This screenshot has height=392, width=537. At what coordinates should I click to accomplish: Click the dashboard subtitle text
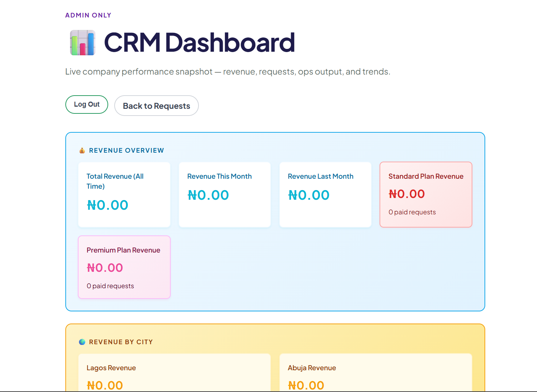click(x=227, y=71)
